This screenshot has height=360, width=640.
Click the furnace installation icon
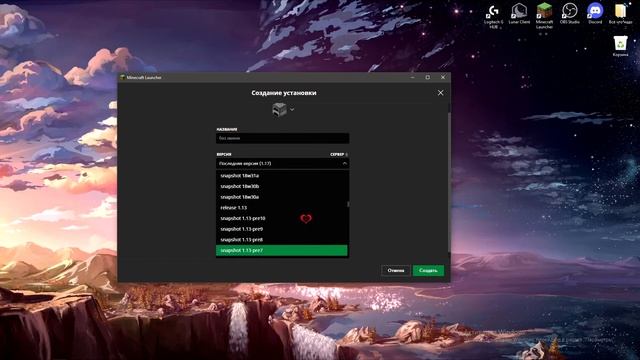[279, 110]
